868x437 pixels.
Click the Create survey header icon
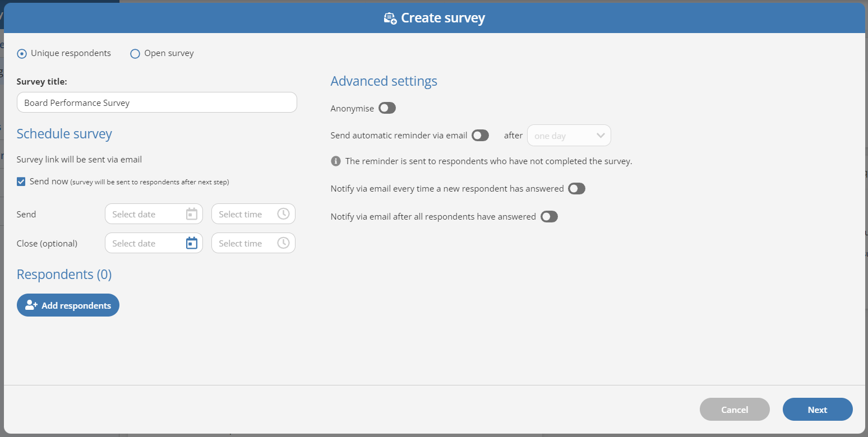[x=390, y=18]
